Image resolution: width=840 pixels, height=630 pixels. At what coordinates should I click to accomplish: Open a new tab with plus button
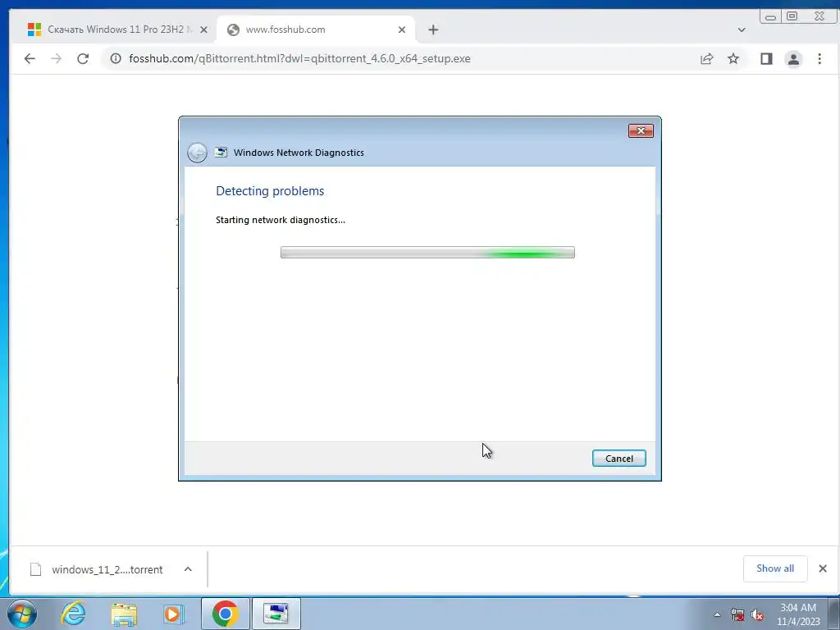point(433,30)
